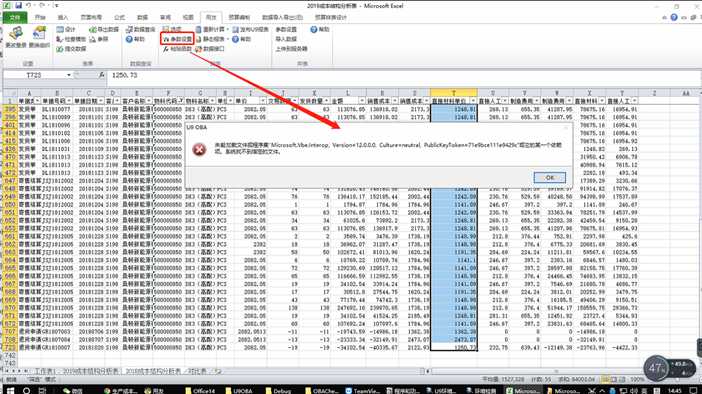Click the Name Box showing T723
This screenshot has width=702, height=394.
pyautogui.click(x=34, y=75)
